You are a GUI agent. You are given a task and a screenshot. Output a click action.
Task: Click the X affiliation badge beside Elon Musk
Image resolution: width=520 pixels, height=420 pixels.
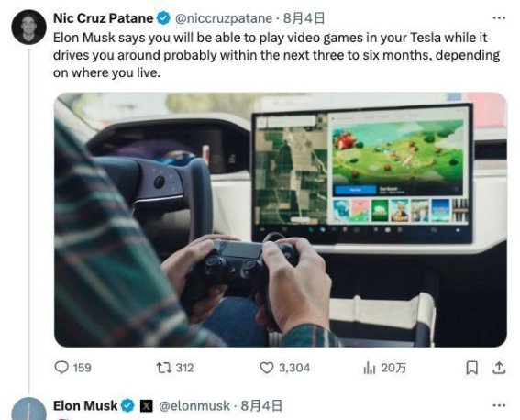pyautogui.click(x=146, y=405)
